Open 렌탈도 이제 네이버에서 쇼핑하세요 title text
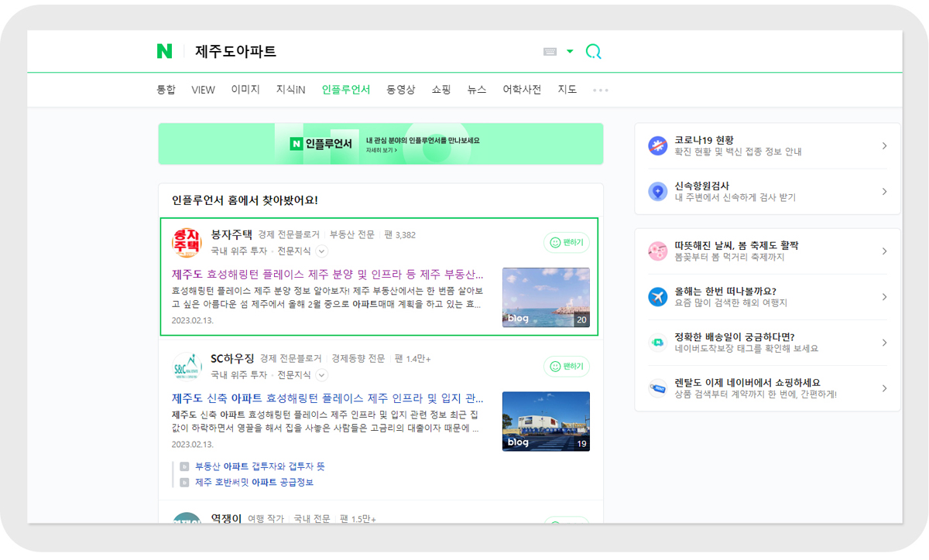This screenshot has height=560, width=929. 748,382
